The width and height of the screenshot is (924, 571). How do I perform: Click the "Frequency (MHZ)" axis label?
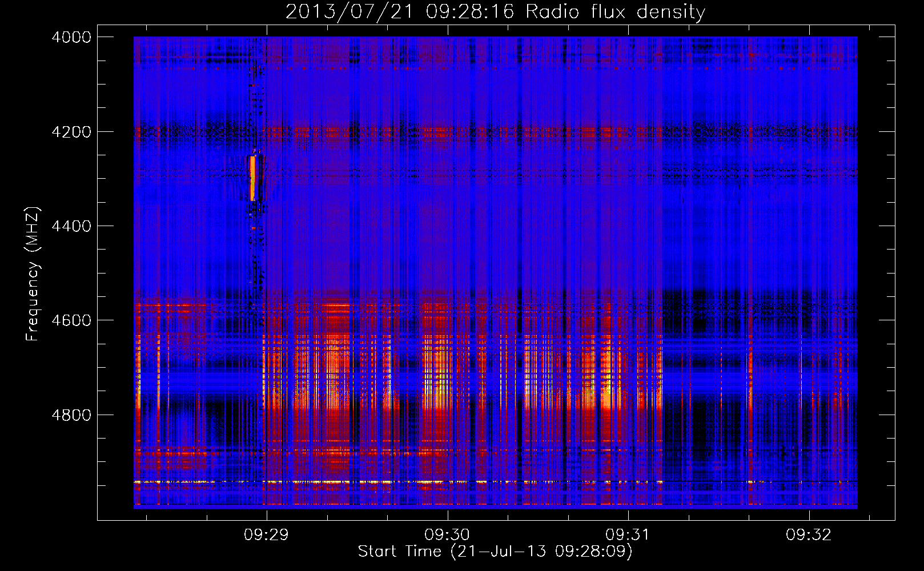(x=32, y=274)
